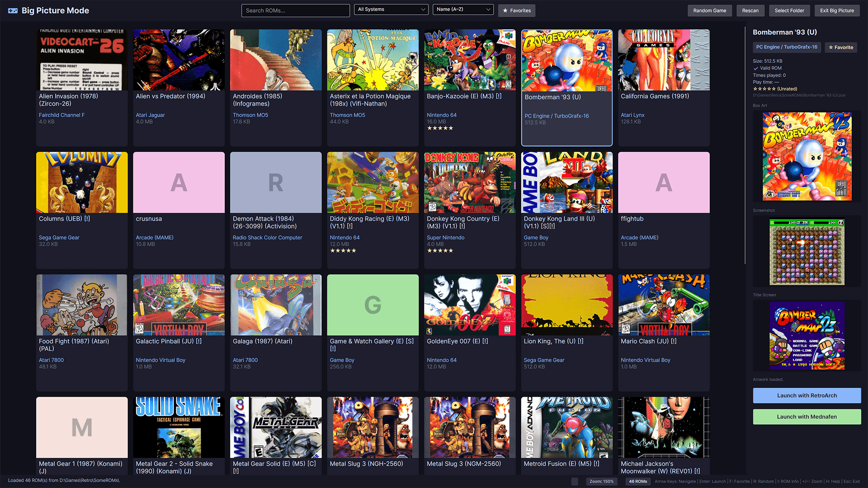The image size is (868, 488).
Task: Toggle Favorite status for Bomberman '93
Action: coord(840,47)
